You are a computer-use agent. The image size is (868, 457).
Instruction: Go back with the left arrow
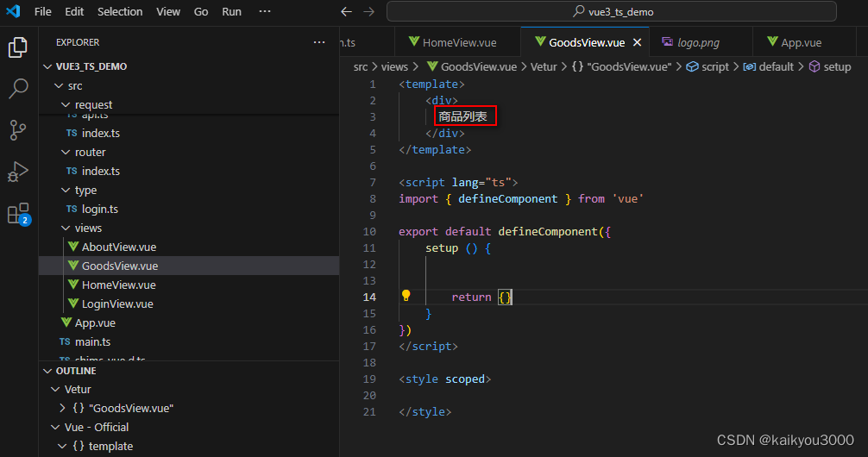[347, 11]
